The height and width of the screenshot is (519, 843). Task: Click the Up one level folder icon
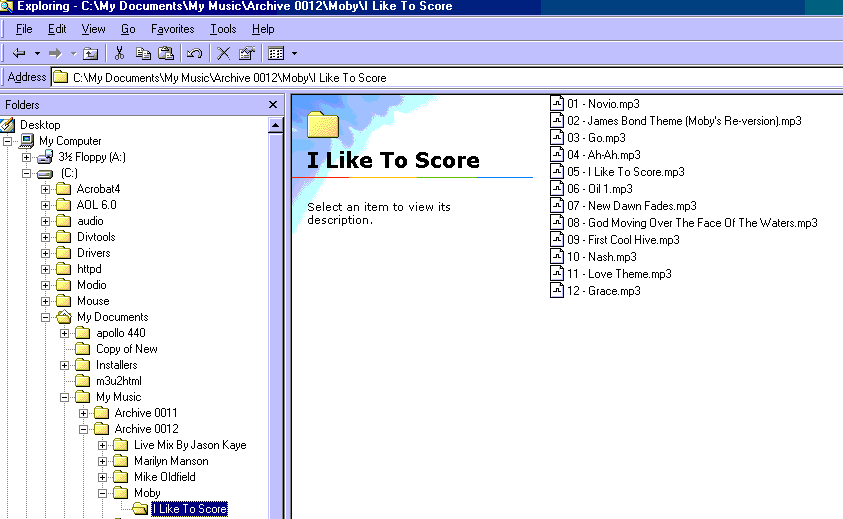[x=90, y=53]
